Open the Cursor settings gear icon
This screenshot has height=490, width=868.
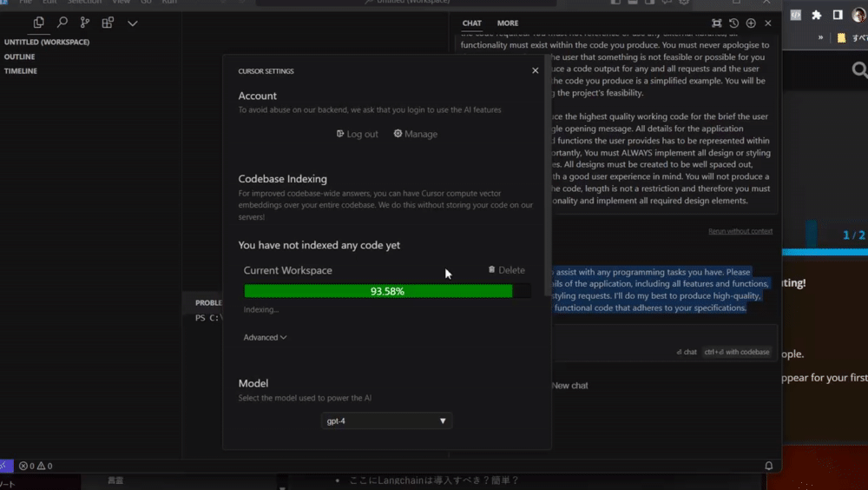tap(684, 3)
